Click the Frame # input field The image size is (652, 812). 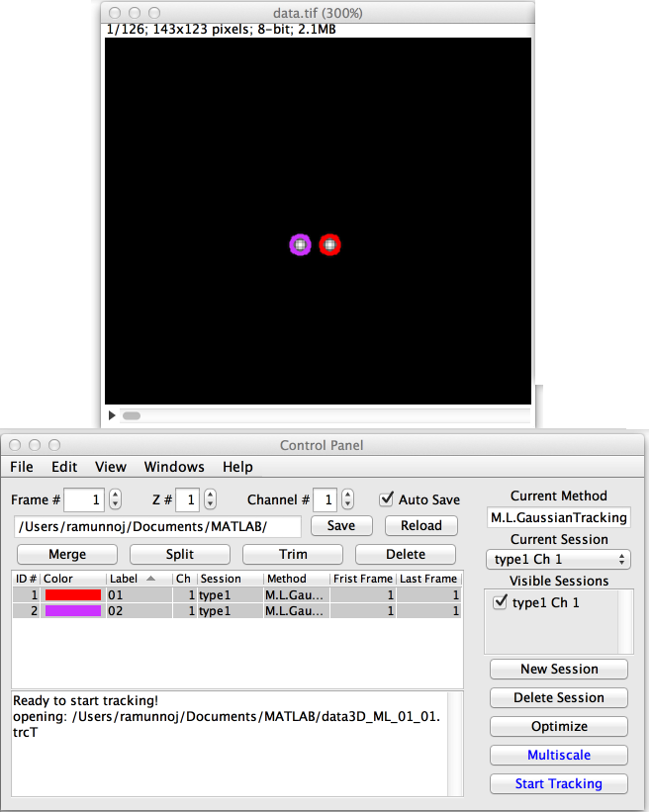[84, 499]
